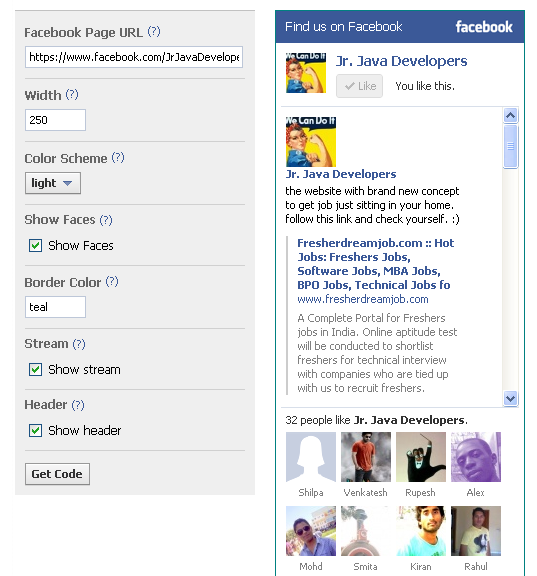This screenshot has width=537, height=576.
Task: Click the name Kiran below the faces
Action: click(421, 566)
